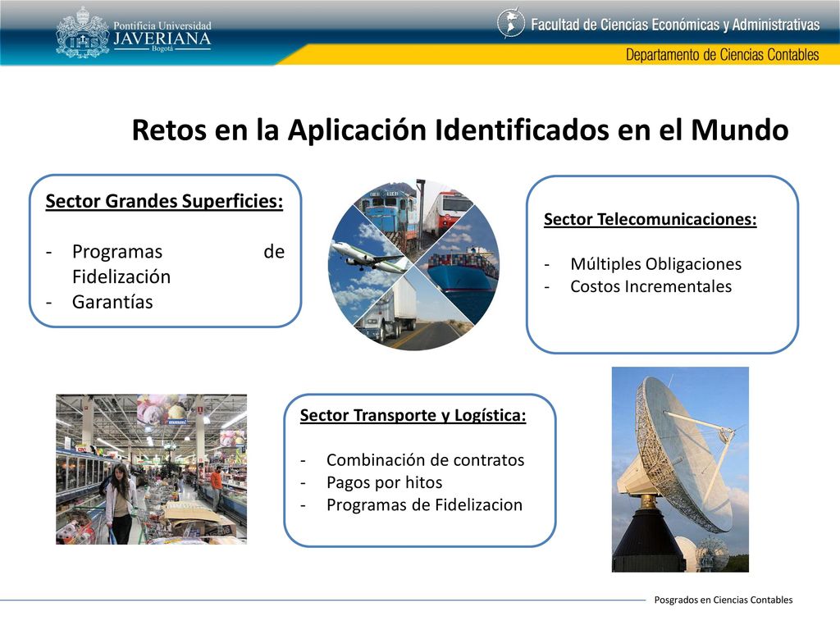
Task: Select the satellite dish photo
Action: (x=680, y=469)
